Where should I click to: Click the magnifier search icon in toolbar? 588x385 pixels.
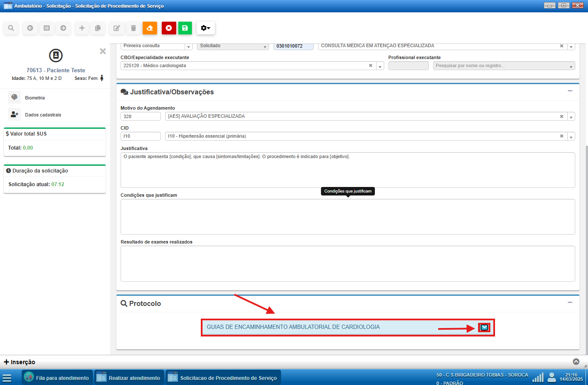[11, 28]
